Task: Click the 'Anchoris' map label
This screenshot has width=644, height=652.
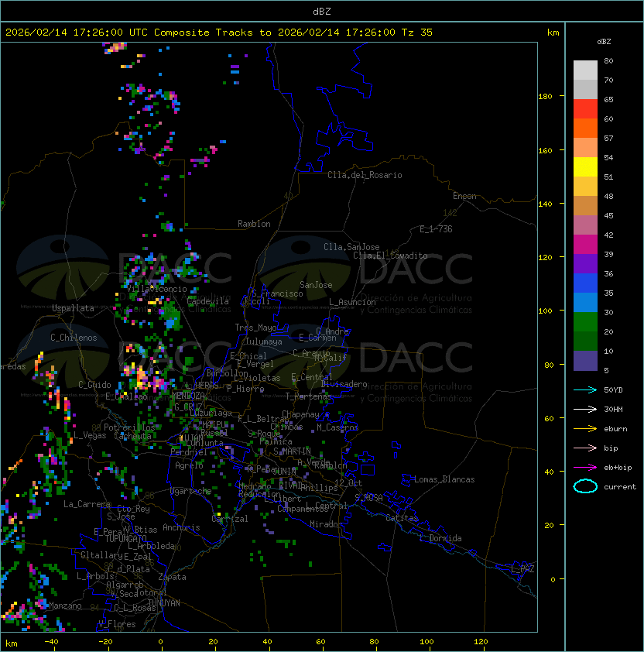Action: point(181,527)
